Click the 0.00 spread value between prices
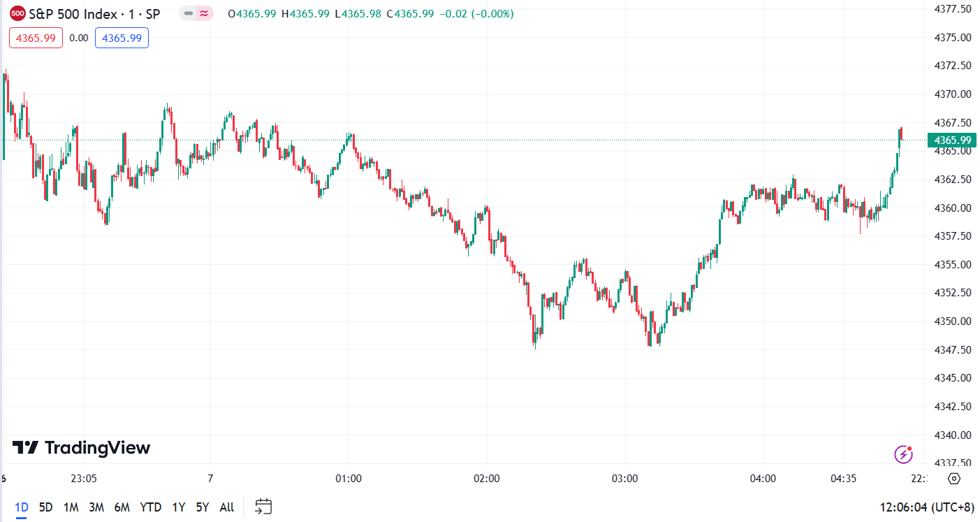This screenshot has height=522, width=980. coord(79,38)
